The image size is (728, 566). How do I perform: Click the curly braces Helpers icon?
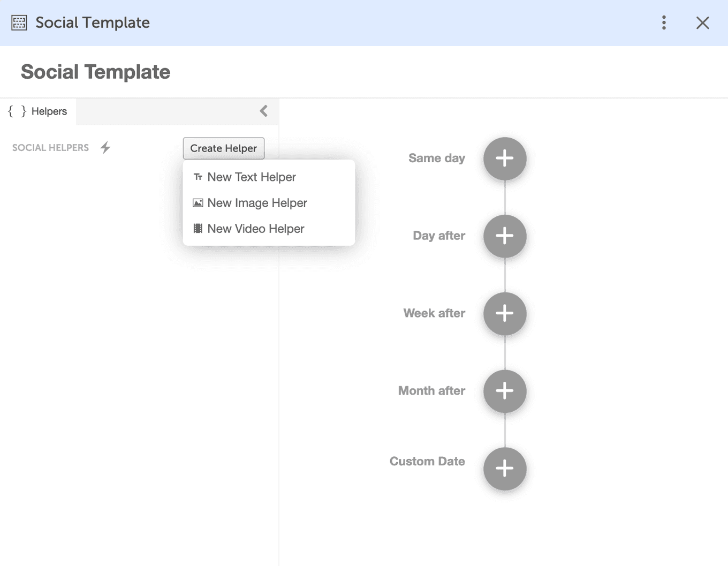17,111
